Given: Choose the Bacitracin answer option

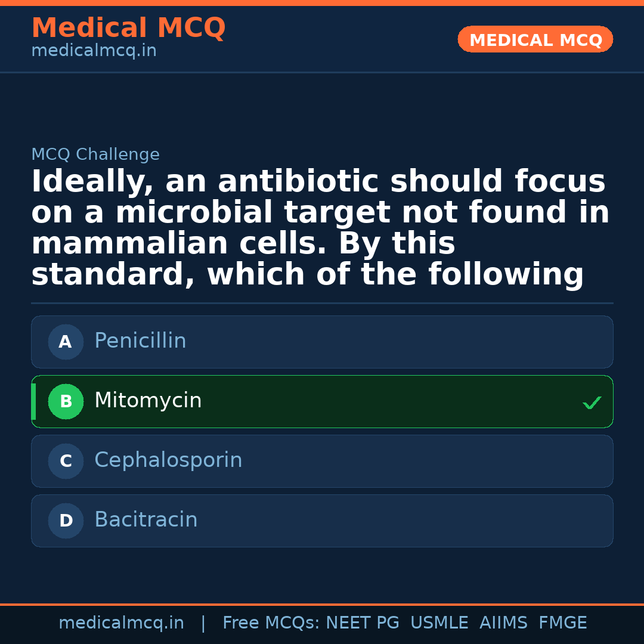Looking at the screenshot, I should pyautogui.click(x=322, y=521).
